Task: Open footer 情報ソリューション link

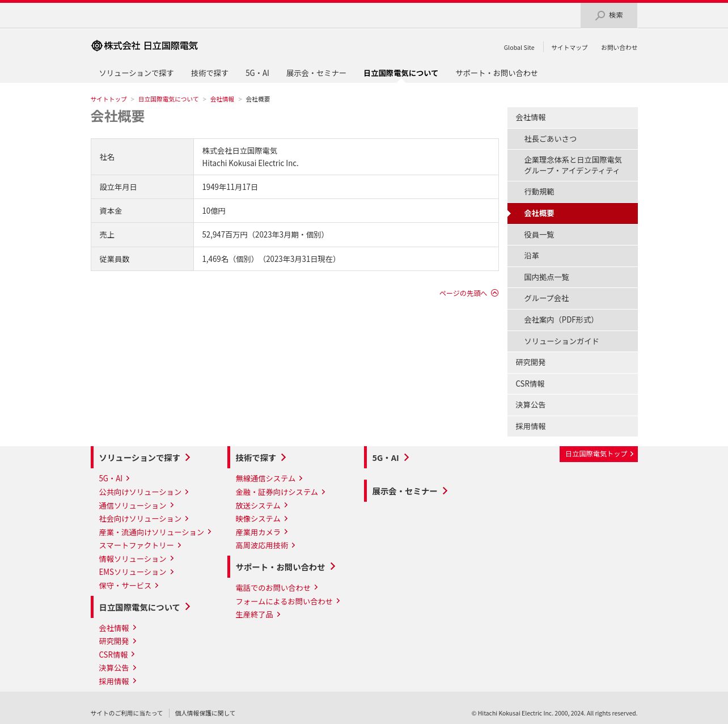Action: coord(136,559)
